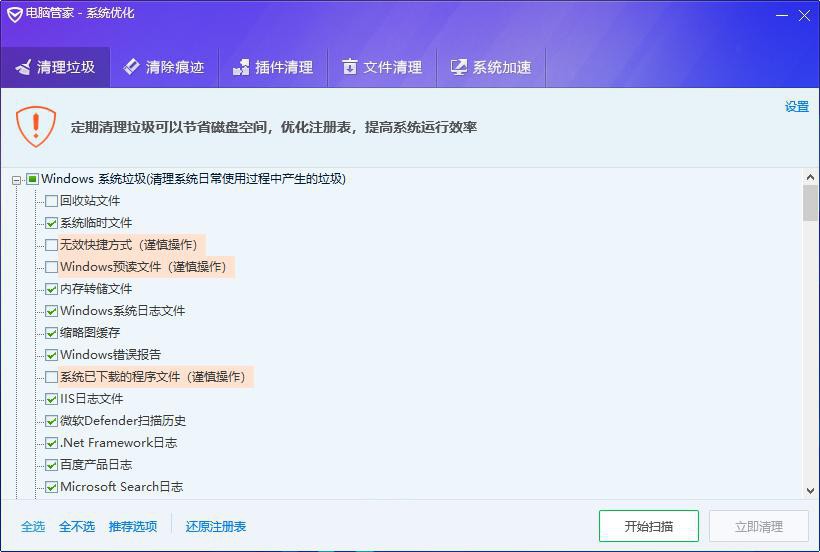The width and height of the screenshot is (820, 552).
Task: Select Windows 系统垃圾 tree root label
Action: (x=193, y=179)
